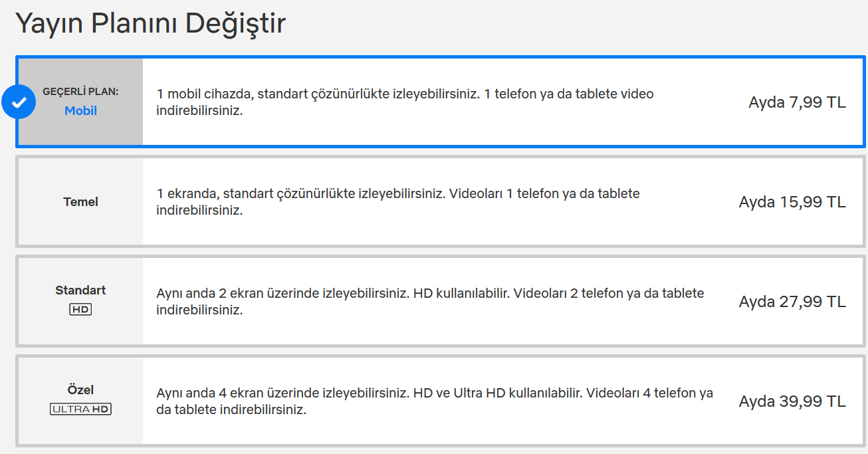Screen dimensions: 868x454
Task: Click the GEÇERLİ PLAN label
Action: pos(80,92)
